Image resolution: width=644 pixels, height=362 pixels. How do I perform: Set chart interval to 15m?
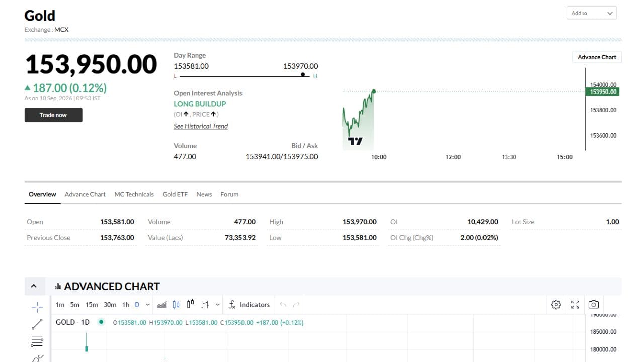[x=92, y=305]
